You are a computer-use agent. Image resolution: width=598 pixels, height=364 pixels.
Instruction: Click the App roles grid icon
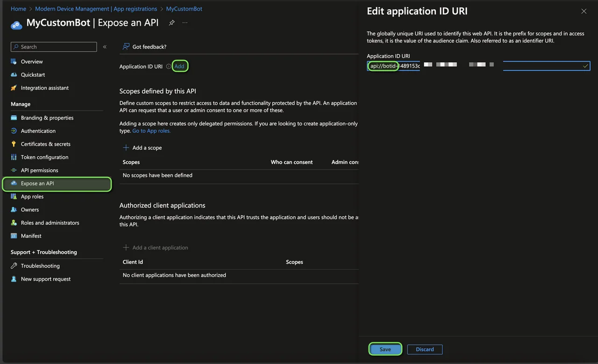(14, 197)
